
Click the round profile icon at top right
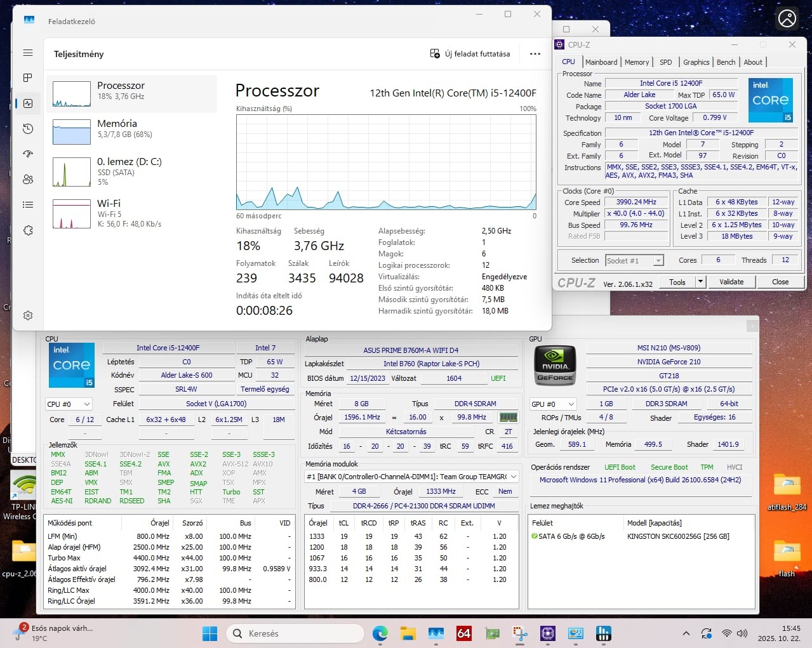click(787, 19)
